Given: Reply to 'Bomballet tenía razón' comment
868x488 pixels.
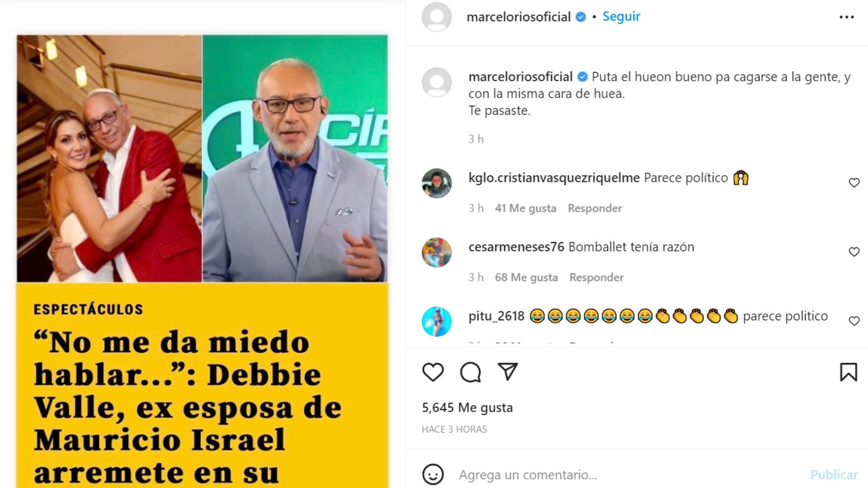Looking at the screenshot, I should tap(596, 277).
